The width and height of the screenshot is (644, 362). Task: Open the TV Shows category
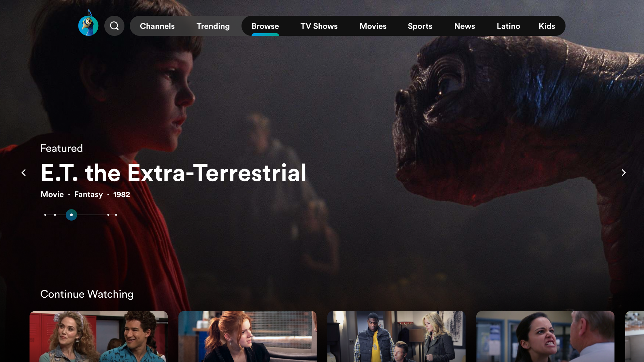click(x=319, y=26)
